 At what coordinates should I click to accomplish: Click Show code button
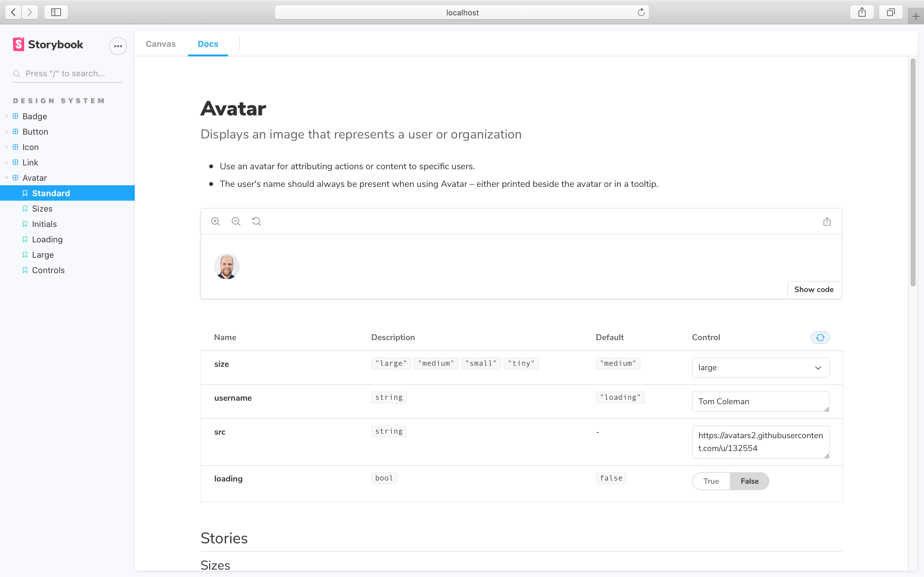pos(814,289)
